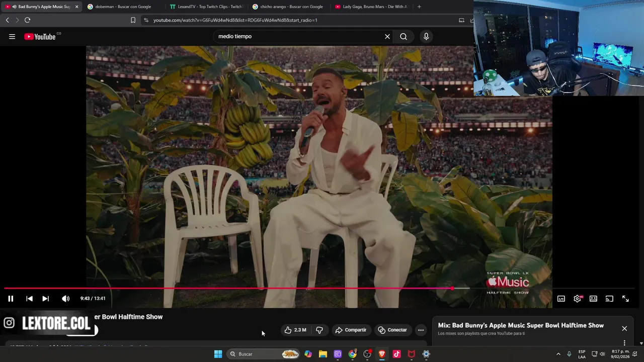Close the Bad Bunny's Apple Music tab
Viewport: 644px width, 362px height.
tap(76, 7)
